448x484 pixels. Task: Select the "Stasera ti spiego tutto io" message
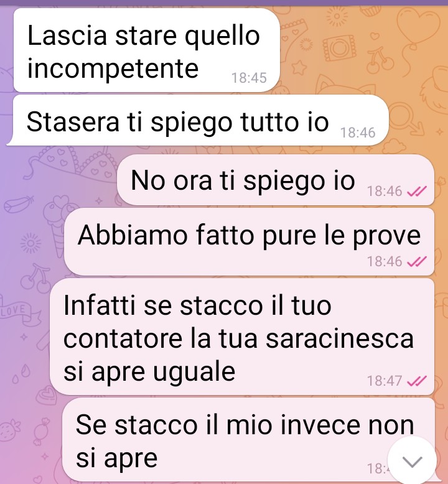pyautogui.click(x=198, y=121)
